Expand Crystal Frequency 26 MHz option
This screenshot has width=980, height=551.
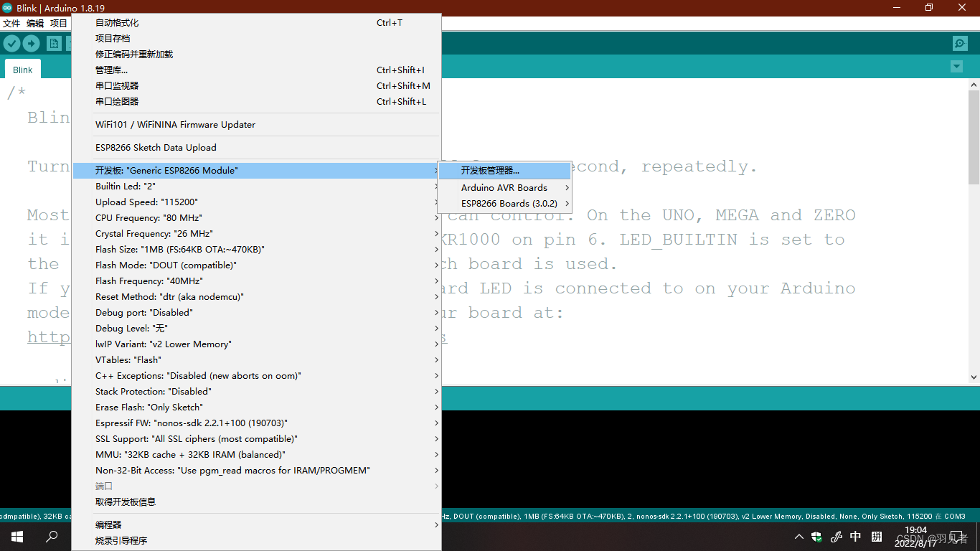256,234
